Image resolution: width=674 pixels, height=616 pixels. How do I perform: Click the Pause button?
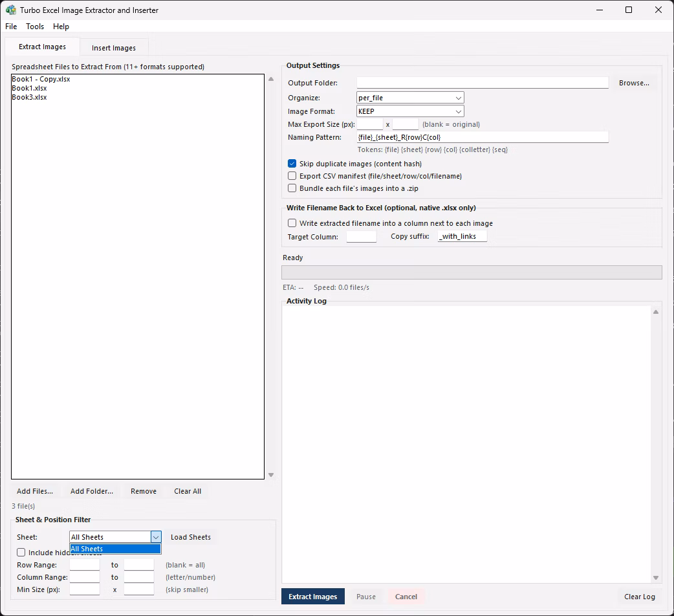(366, 597)
